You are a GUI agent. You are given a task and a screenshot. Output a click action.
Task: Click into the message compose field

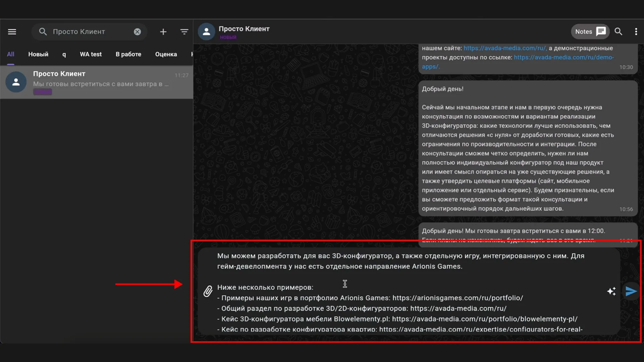409,291
